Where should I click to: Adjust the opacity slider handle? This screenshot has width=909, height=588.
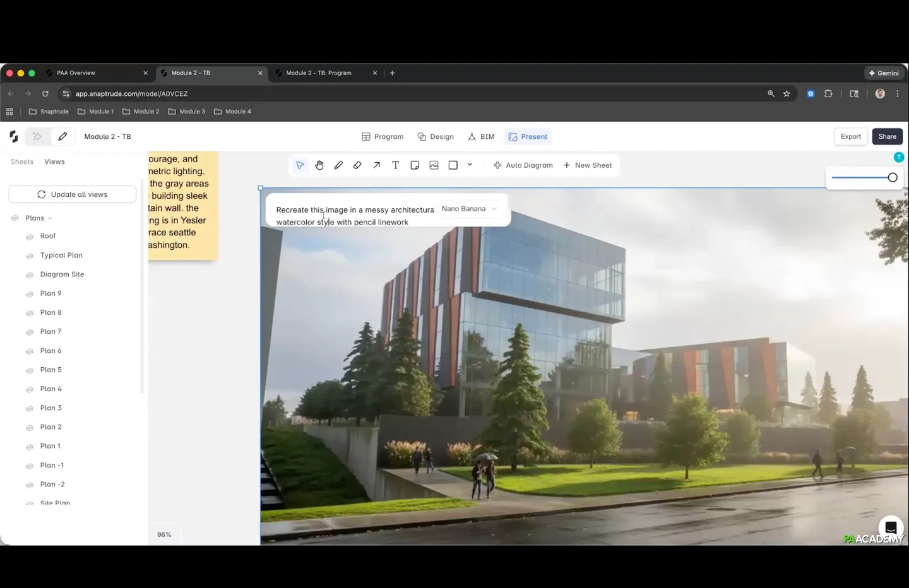(893, 178)
